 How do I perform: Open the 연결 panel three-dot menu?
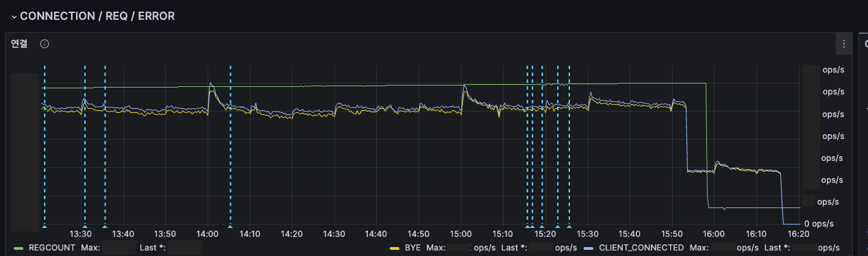point(844,44)
